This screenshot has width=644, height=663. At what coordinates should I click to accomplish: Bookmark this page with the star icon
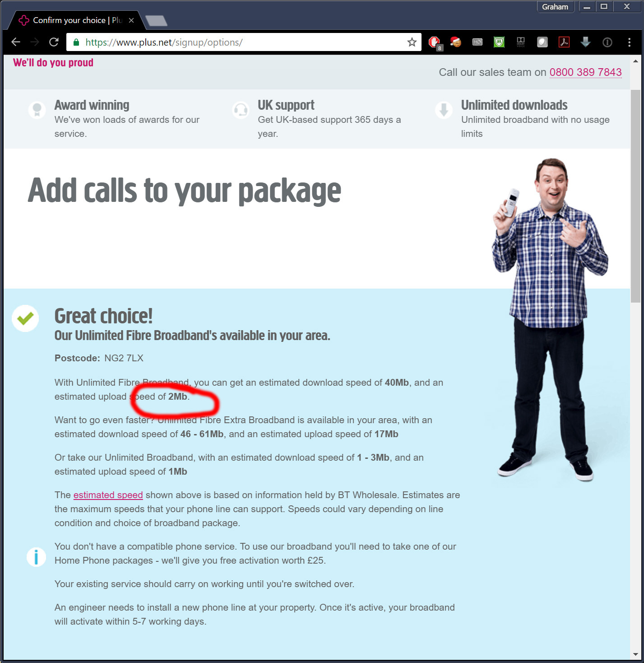coord(412,42)
